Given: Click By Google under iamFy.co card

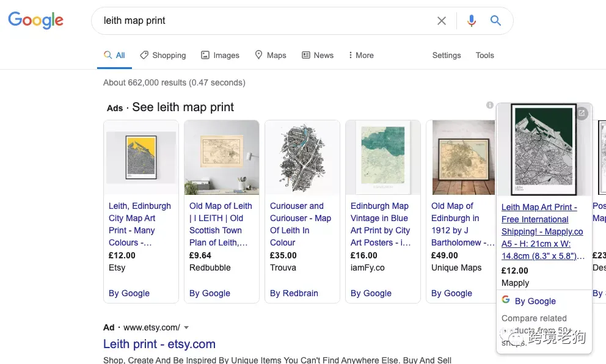Looking at the screenshot, I should [371, 293].
